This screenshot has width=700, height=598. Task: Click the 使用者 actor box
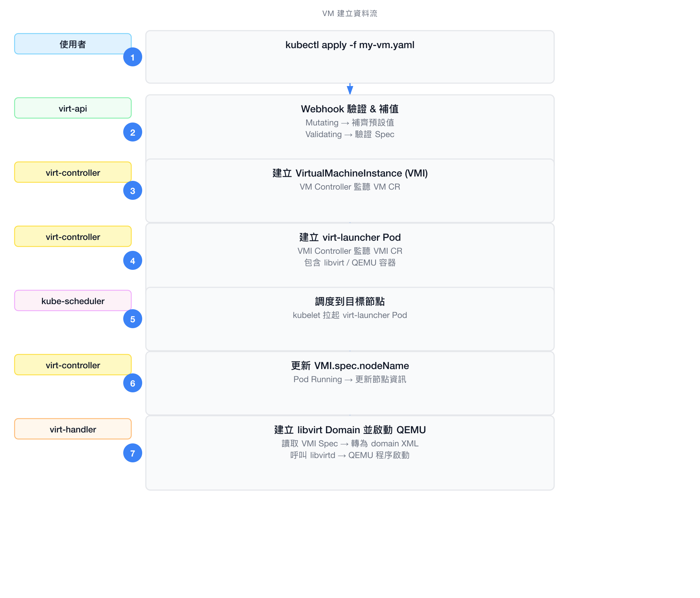click(73, 44)
